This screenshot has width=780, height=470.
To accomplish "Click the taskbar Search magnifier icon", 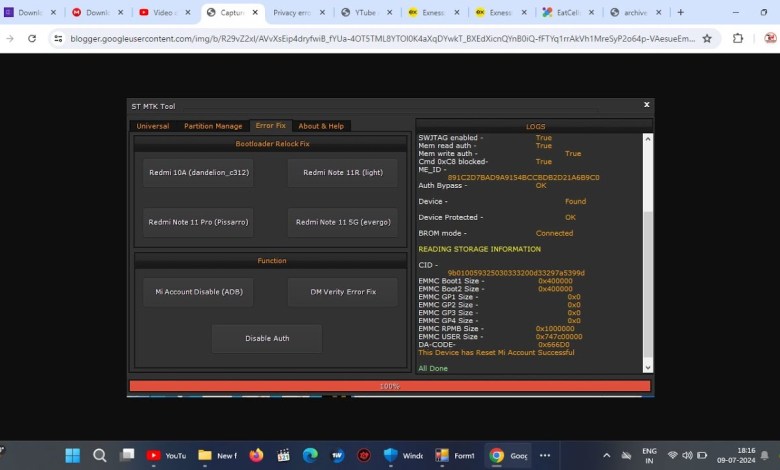I will 100,455.
